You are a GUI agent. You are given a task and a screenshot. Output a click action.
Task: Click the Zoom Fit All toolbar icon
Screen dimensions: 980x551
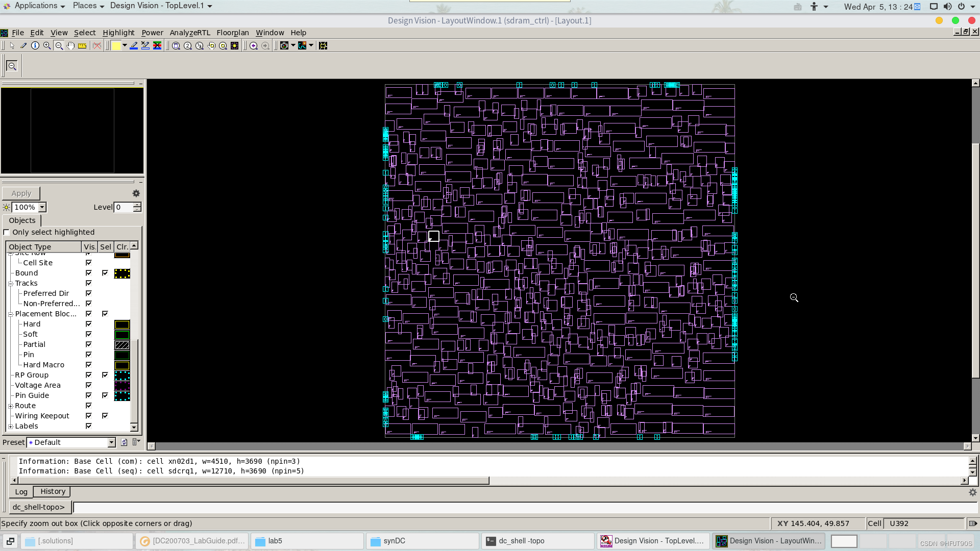(x=176, y=46)
